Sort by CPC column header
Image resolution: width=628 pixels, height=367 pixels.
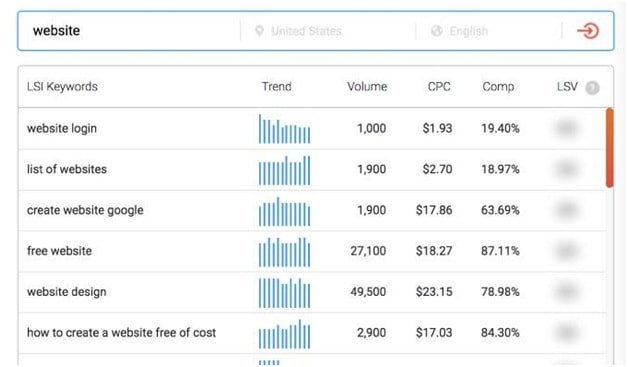pos(439,87)
